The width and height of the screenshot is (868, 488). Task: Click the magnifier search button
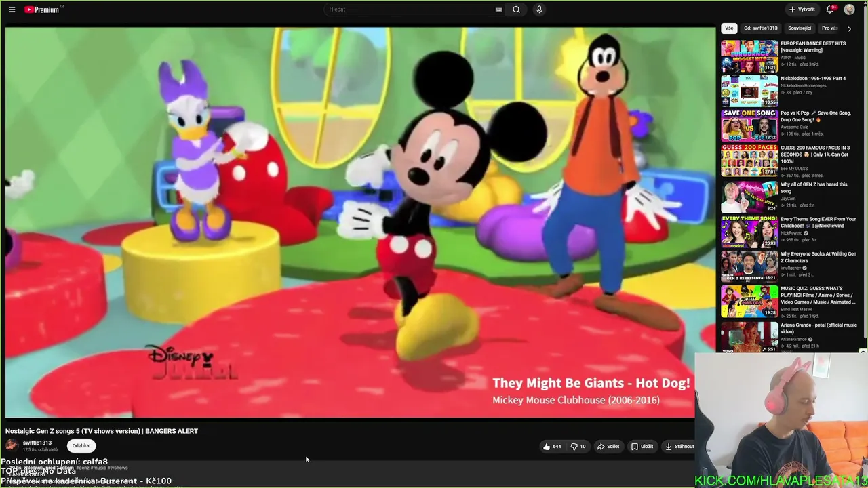(516, 9)
